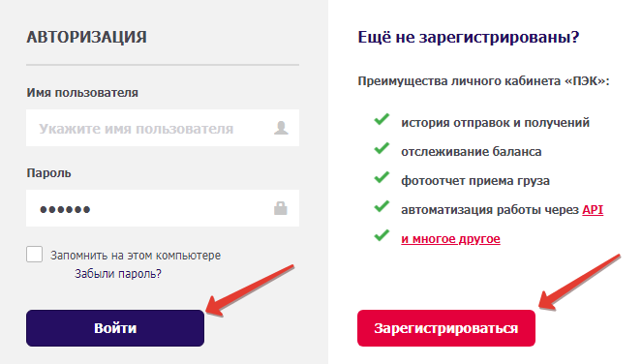Screen dimensions: 642x364
Task: Focus the password field with dots
Action: point(163,208)
